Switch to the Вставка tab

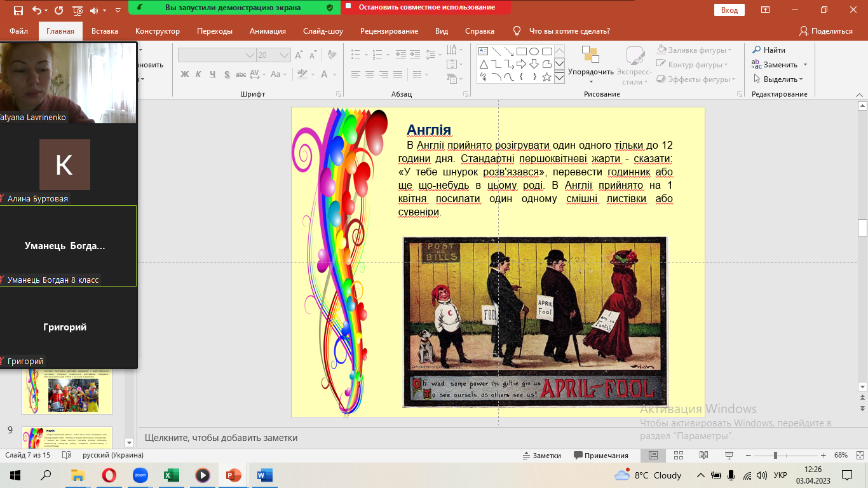(105, 31)
